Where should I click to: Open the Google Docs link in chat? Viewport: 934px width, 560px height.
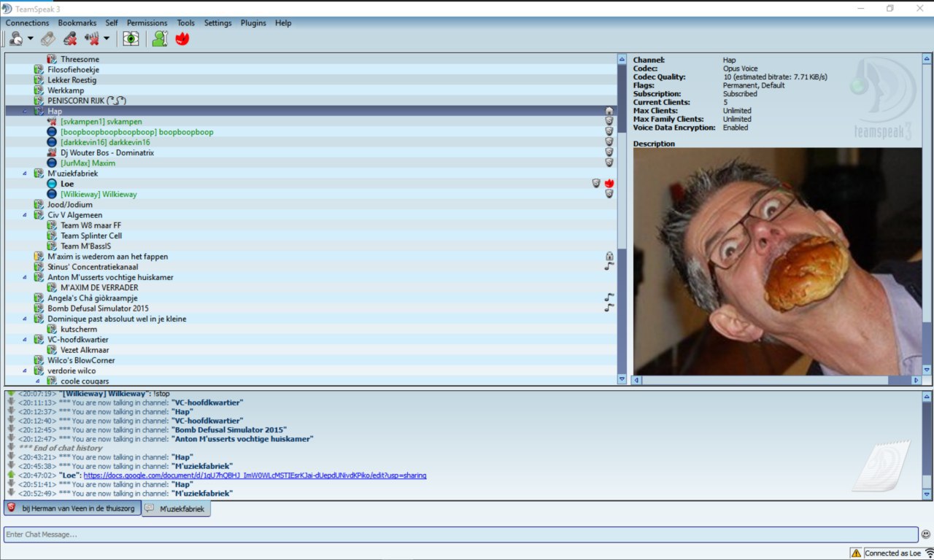255,475
